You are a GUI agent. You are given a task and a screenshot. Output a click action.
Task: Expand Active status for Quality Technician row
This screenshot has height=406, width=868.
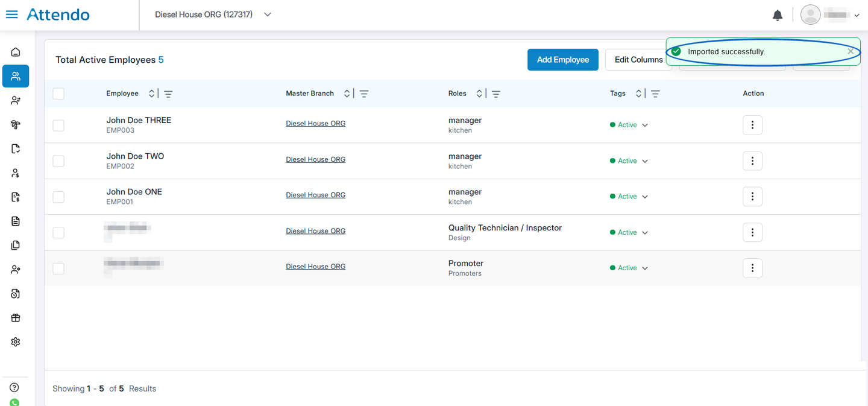[645, 232]
